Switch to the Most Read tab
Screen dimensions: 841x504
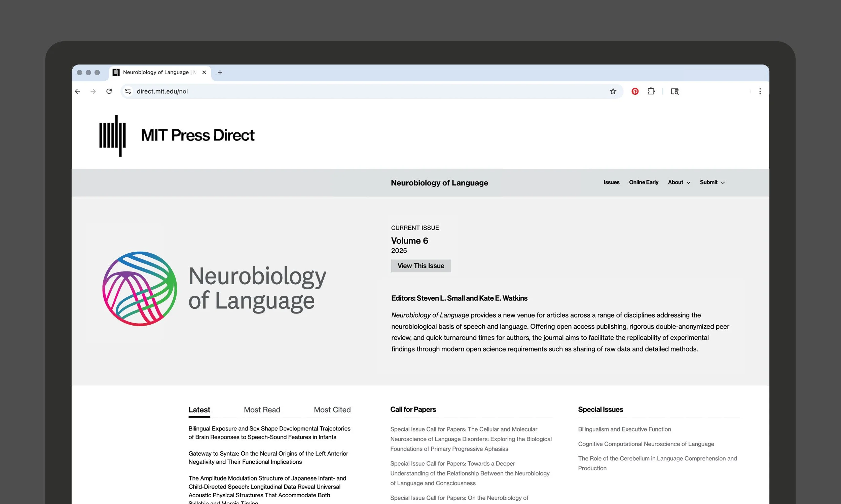262,410
